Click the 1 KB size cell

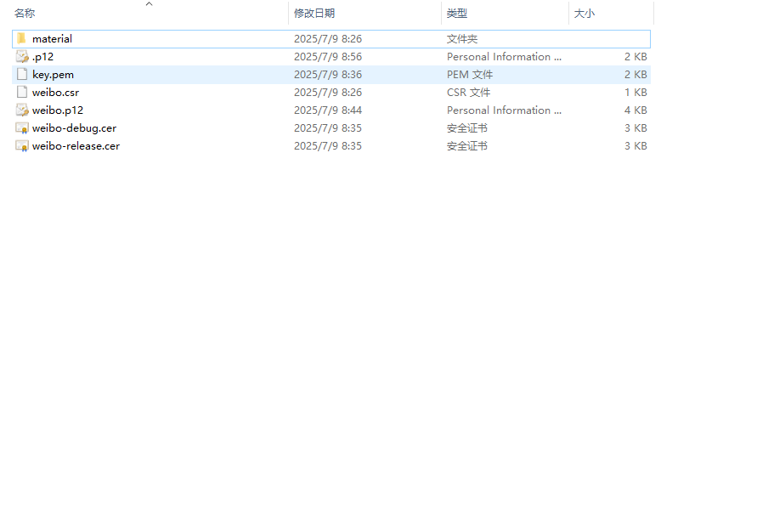(x=636, y=93)
